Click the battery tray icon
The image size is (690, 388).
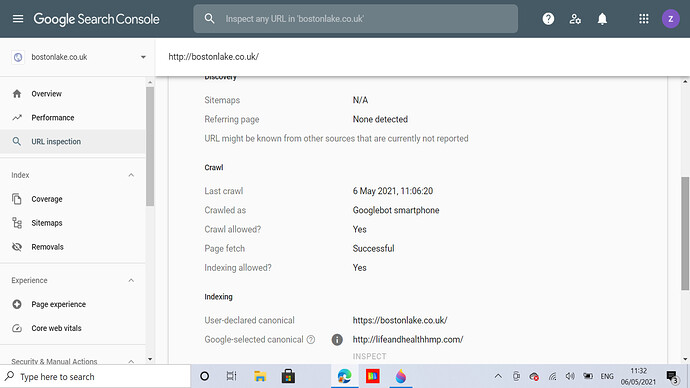588,376
